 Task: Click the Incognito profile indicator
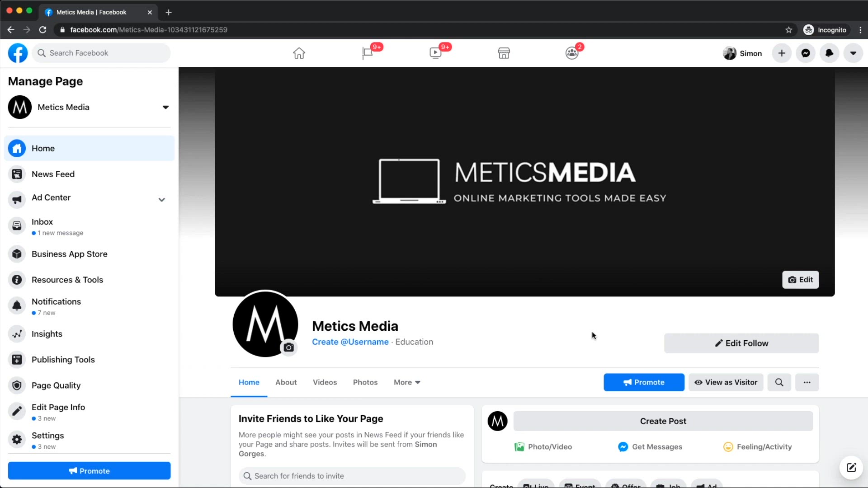825,30
